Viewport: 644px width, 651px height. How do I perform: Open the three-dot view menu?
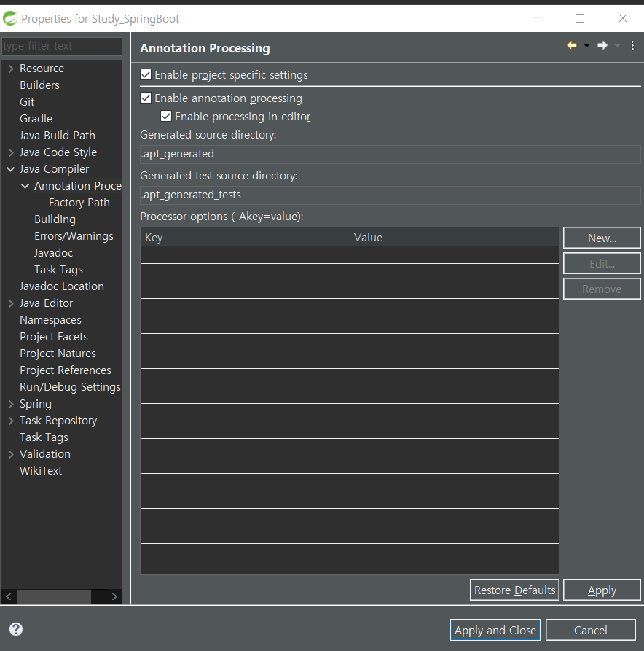click(x=632, y=45)
